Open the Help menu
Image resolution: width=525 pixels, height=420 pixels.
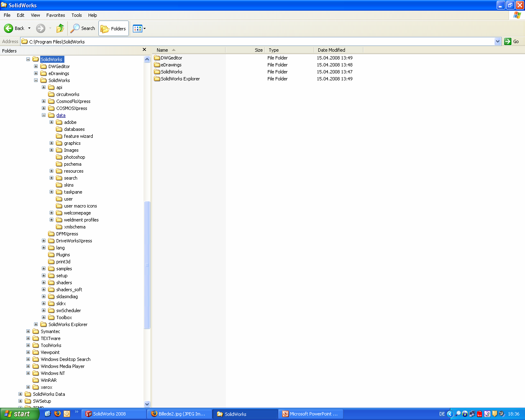93,15
